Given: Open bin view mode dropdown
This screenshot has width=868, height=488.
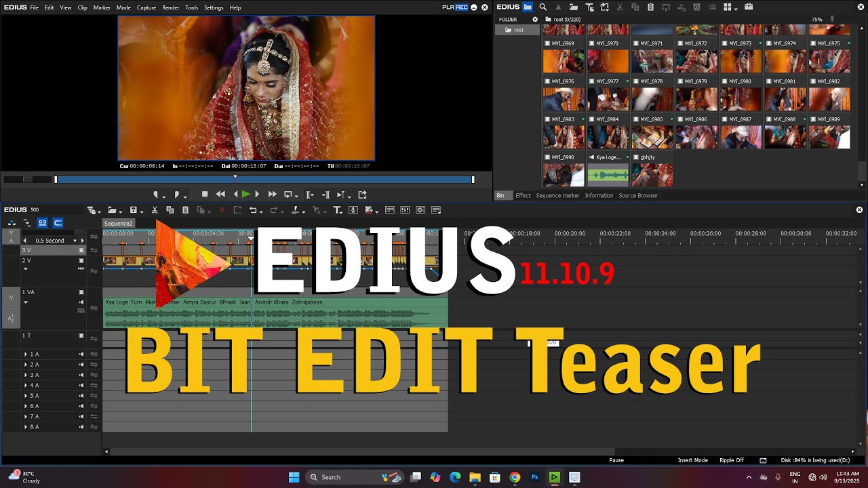Looking at the screenshot, I should click(x=736, y=7).
